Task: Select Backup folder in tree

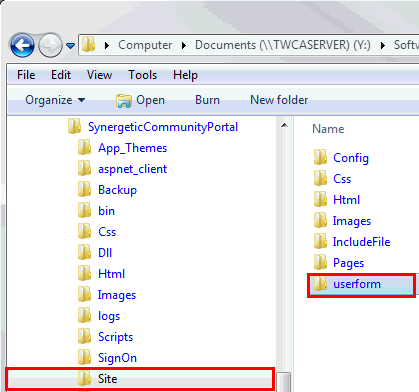Action: click(x=117, y=190)
